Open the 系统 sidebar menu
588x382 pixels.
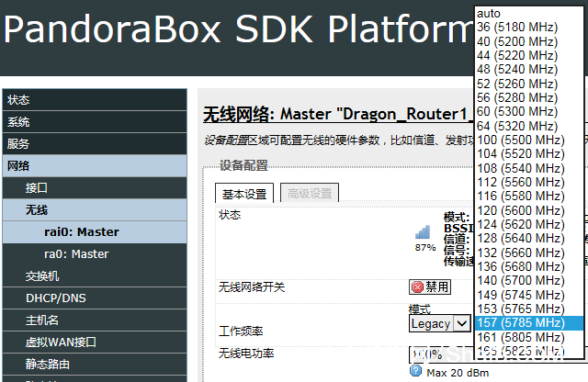tap(95, 122)
